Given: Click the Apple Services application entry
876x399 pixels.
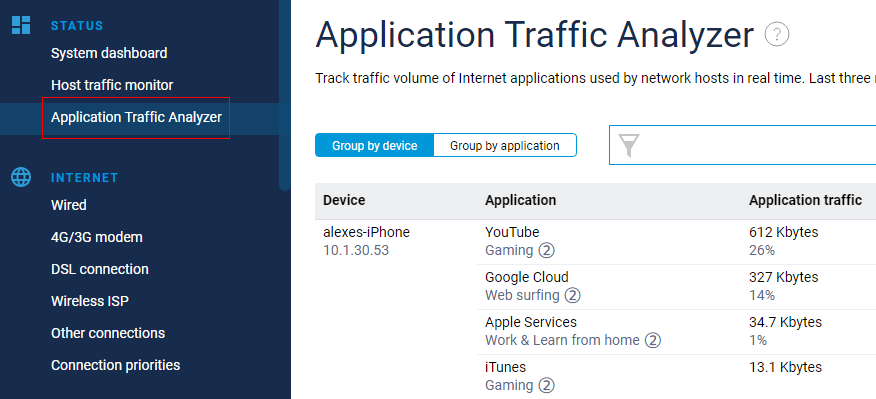Looking at the screenshot, I should coord(531,322).
